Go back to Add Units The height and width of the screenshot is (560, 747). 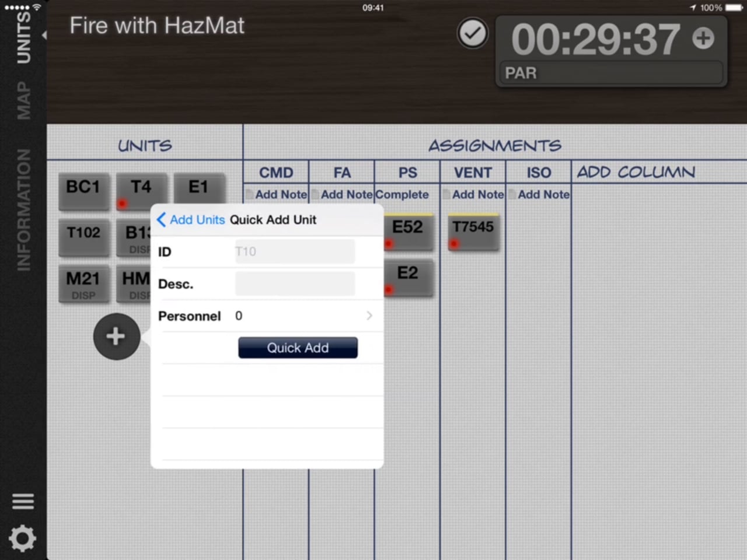191,220
